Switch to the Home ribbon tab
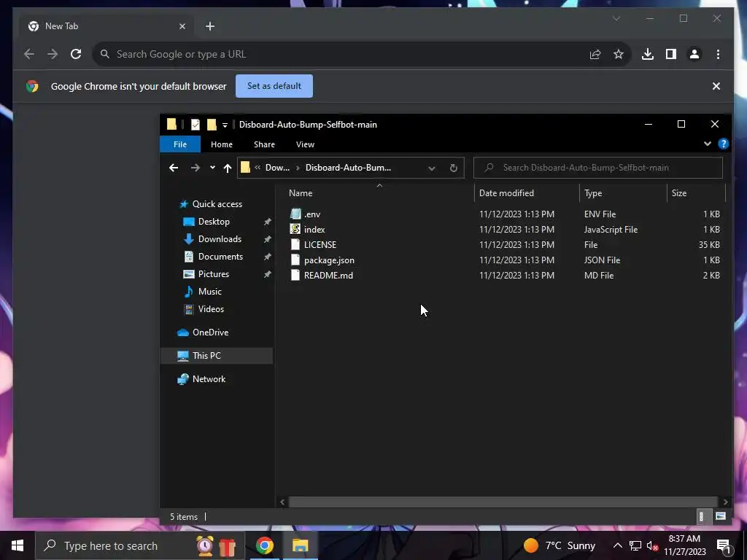This screenshot has height=560, width=747. click(222, 144)
